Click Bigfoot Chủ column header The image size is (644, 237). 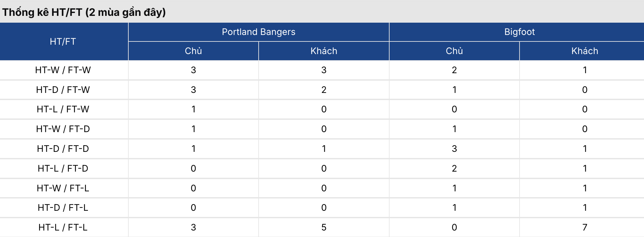click(454, 51)
